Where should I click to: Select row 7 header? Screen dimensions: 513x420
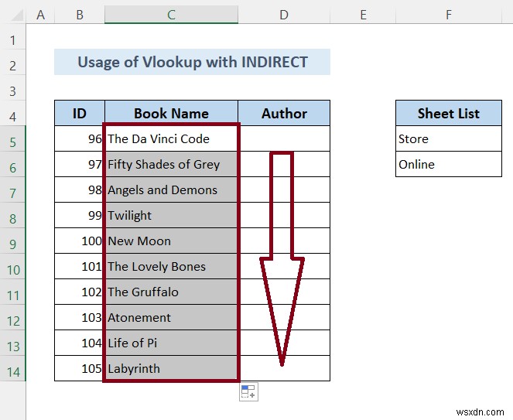[x=12, y=190]
